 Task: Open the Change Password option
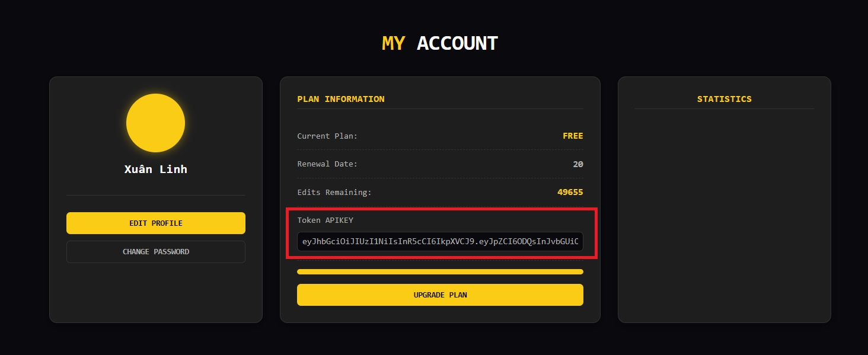[x=156, y=252]
